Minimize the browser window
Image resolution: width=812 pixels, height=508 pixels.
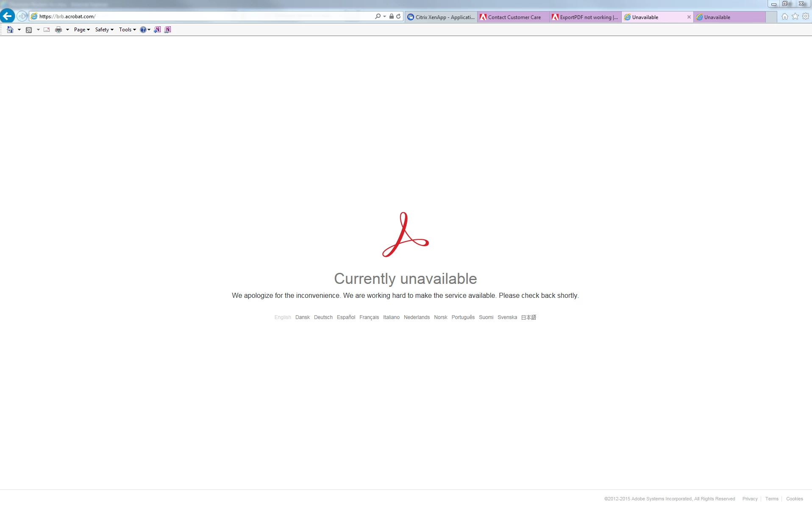pos(773,4)
